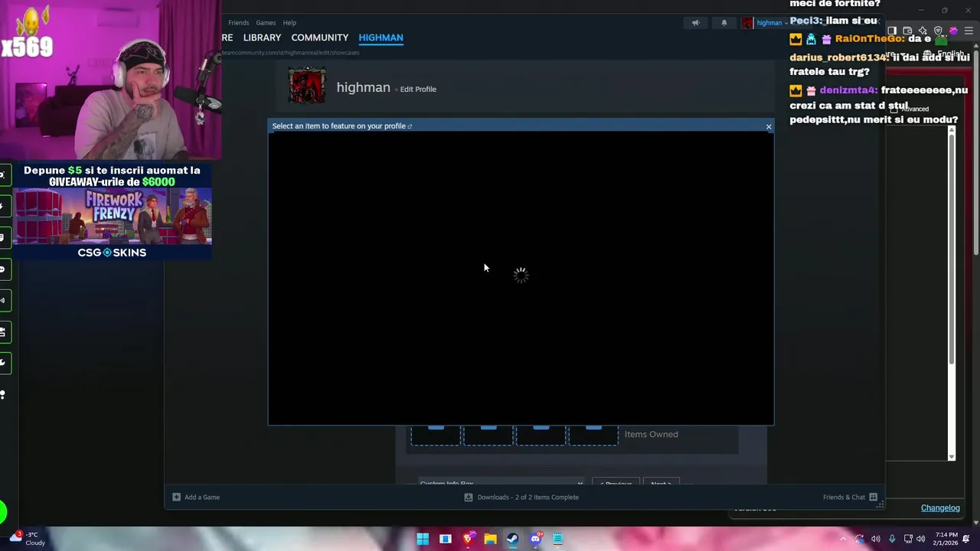This screenshot has height=551, width=980.
Task: Close the 'Select an item to feature' dialog
Action: point(769,126)
